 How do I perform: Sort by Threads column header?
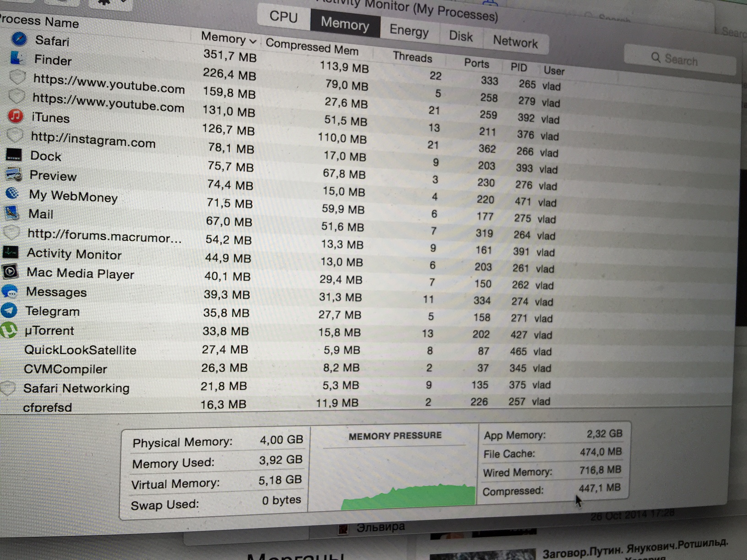click(x=412, y=57)
